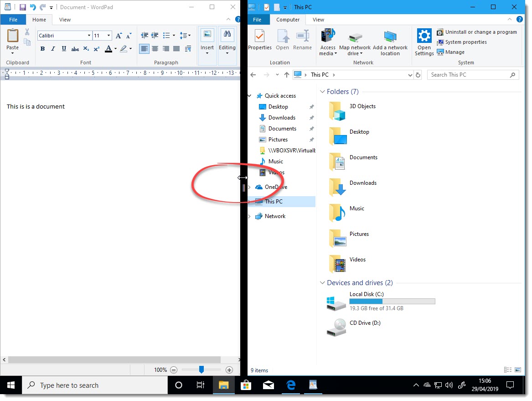Image resolution: width=532 pixels, height=401 pixels.
Task: Click Open Settings gear in ribbon
Action: click(x=424, y=42)
